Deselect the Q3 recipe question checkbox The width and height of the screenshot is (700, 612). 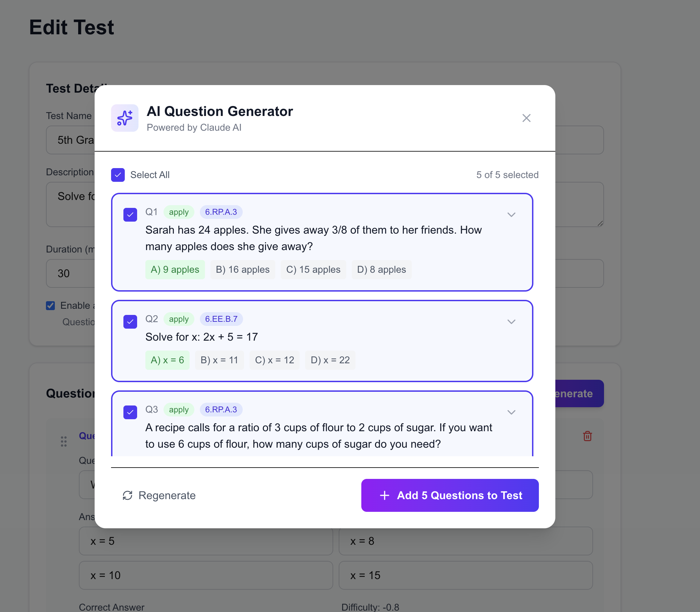tap(130, 412)
